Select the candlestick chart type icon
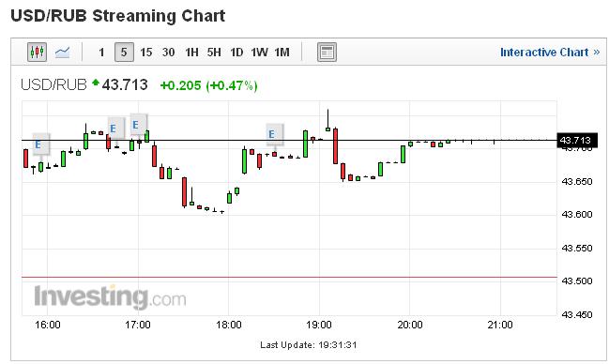Image resolution: width=609 pixels, height=364 pixels. click(x=37, y=52)
